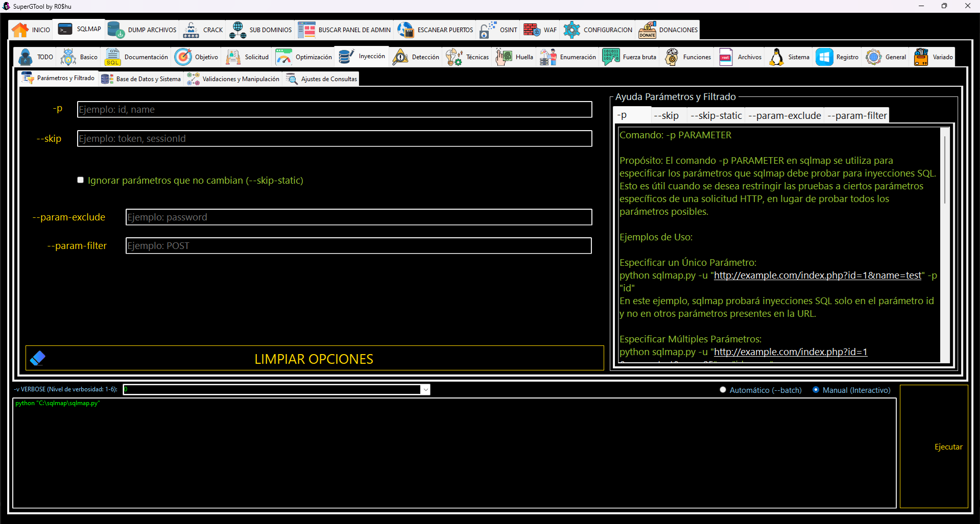Open Documentación SQL file icon

pos(112,57)
